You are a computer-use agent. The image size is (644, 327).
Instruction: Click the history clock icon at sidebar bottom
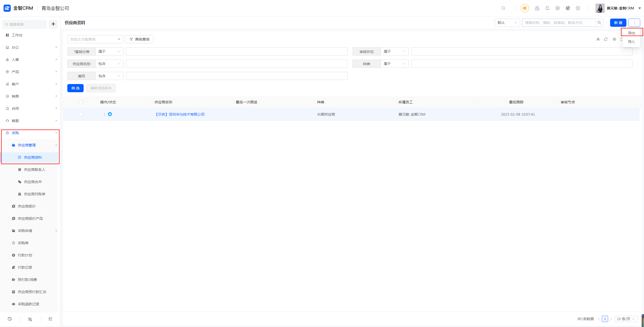10,319
